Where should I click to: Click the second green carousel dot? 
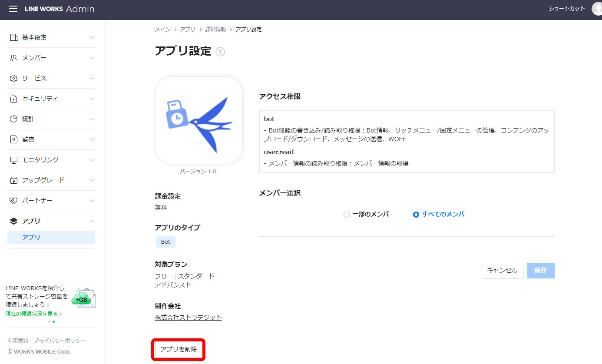click(x=53, y=322)
